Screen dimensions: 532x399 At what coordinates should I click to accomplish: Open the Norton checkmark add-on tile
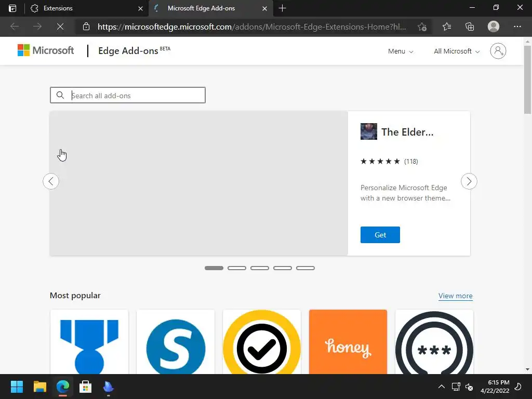pyautogui.click(x=262, y=342)
